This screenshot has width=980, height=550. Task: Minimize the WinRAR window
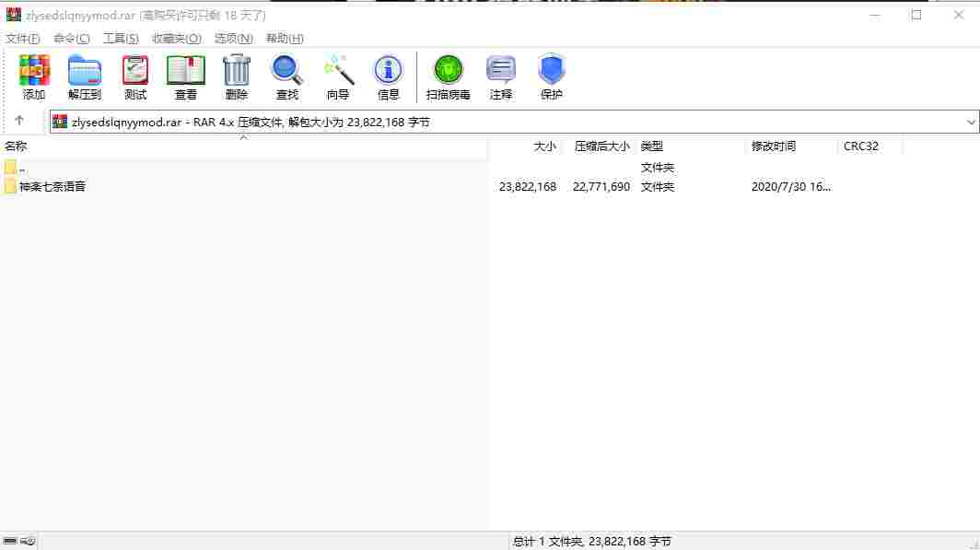(875, 15)
